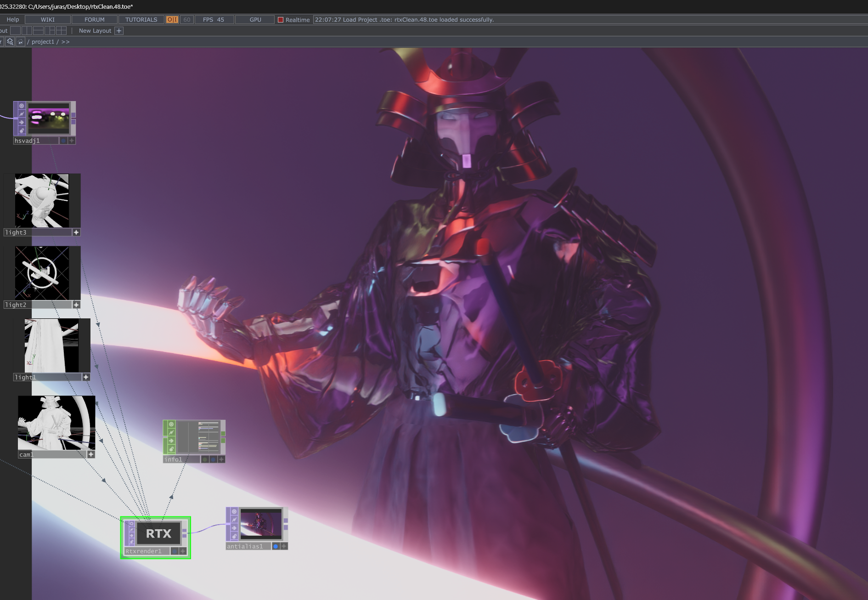Viewport: 868px width, 600px height.
Task: Expand the >> path bar chevrons
Action: [65, 42]
